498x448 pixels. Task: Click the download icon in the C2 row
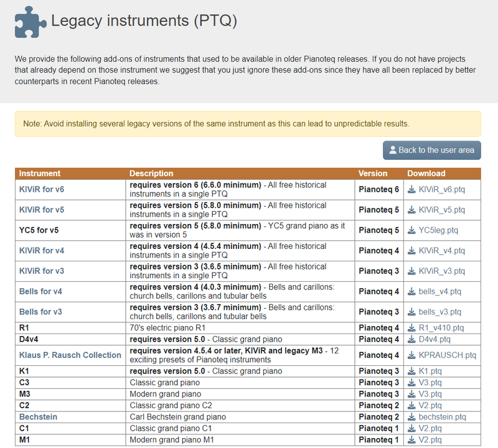pos(411,406)
